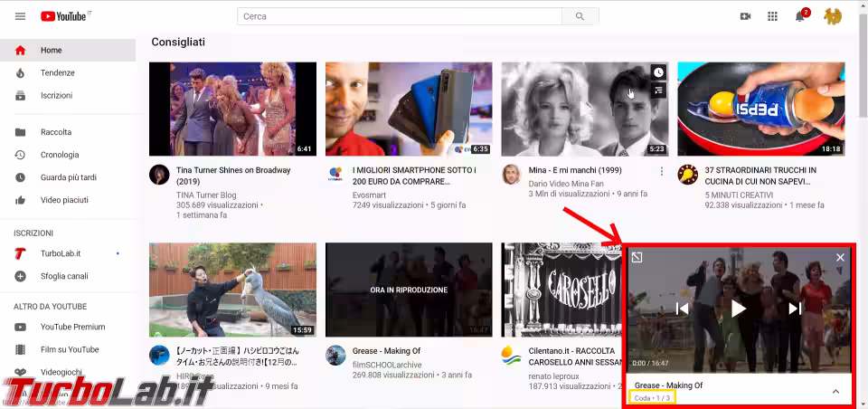Image resolution: width=868 pixels, height=409 pixels.
Task: Open Video piaciuti in the sidebar
Action: coord(68,200)
